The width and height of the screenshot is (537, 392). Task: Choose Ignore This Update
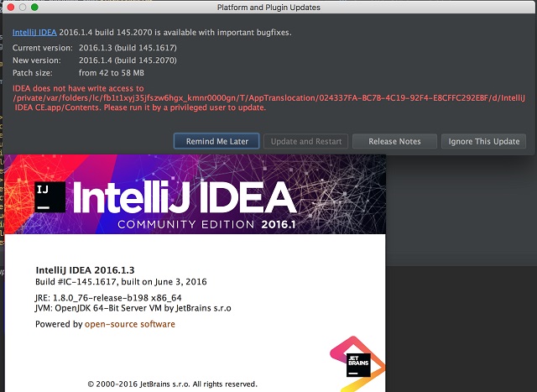pyautogui.click(x=483, y=141)
